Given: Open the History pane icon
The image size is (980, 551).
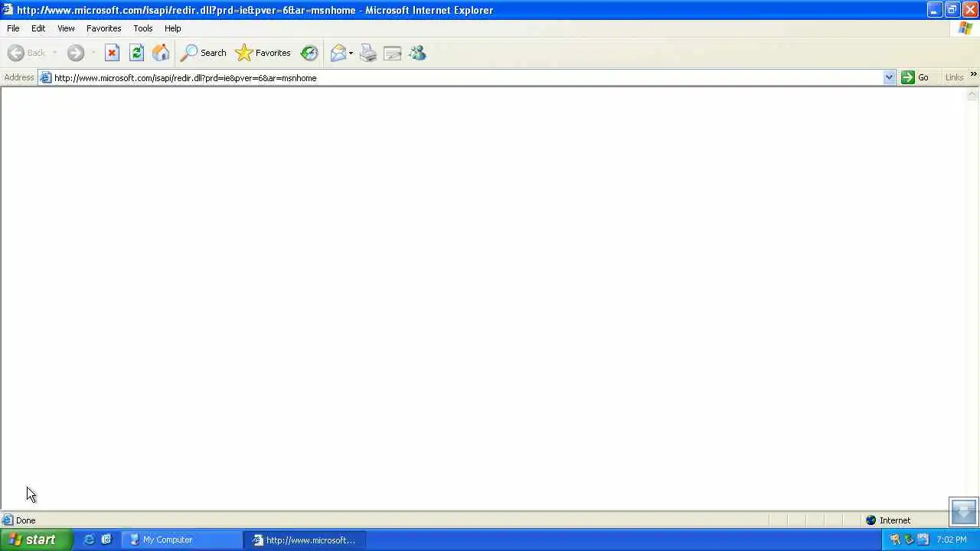Looking at the screenshot, I should click(309, 53).
